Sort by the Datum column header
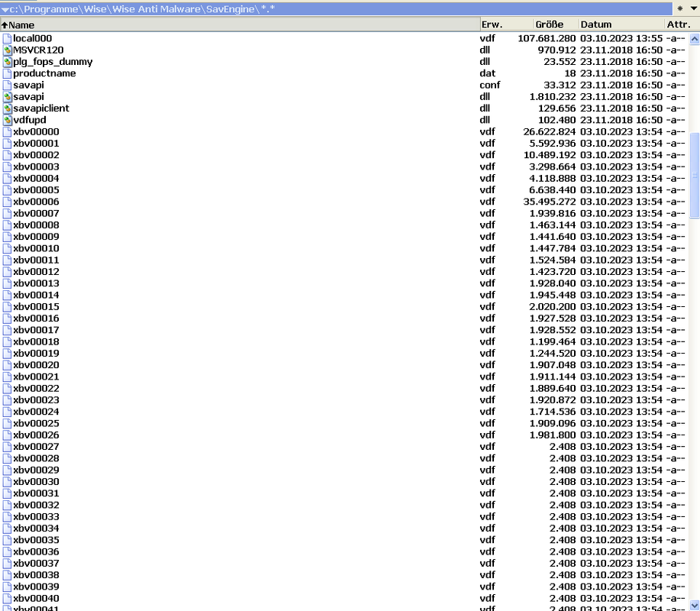Image resolution: width=700 pixels, height=611 pixels. point(622,24)
